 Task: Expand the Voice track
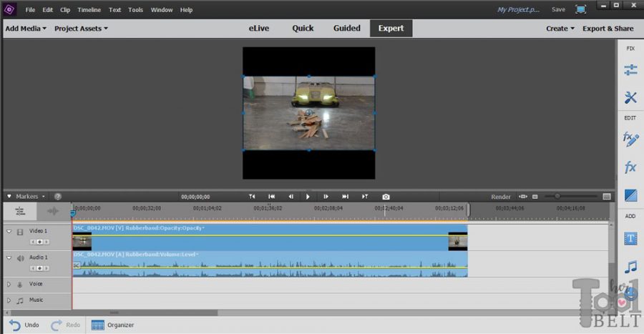(x=9, y=284)
